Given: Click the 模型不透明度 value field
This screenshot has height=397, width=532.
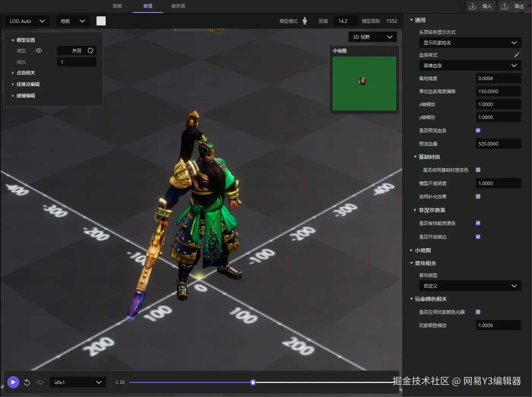Looking at the screenshot, I should [x=498, y=183].
